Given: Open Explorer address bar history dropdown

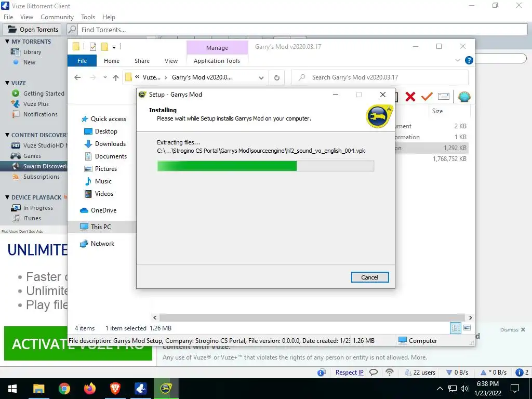Looking at the screenshot, I should [x=261, y=78].
